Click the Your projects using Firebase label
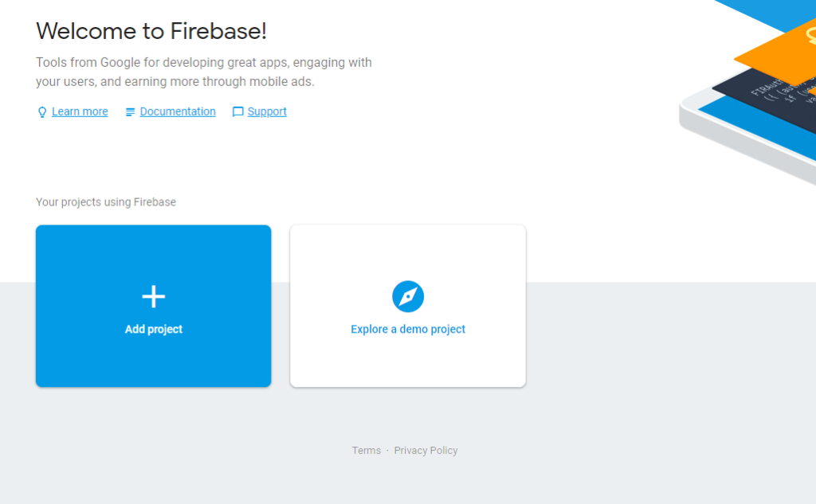816x504 pixels. coord(105,202)
